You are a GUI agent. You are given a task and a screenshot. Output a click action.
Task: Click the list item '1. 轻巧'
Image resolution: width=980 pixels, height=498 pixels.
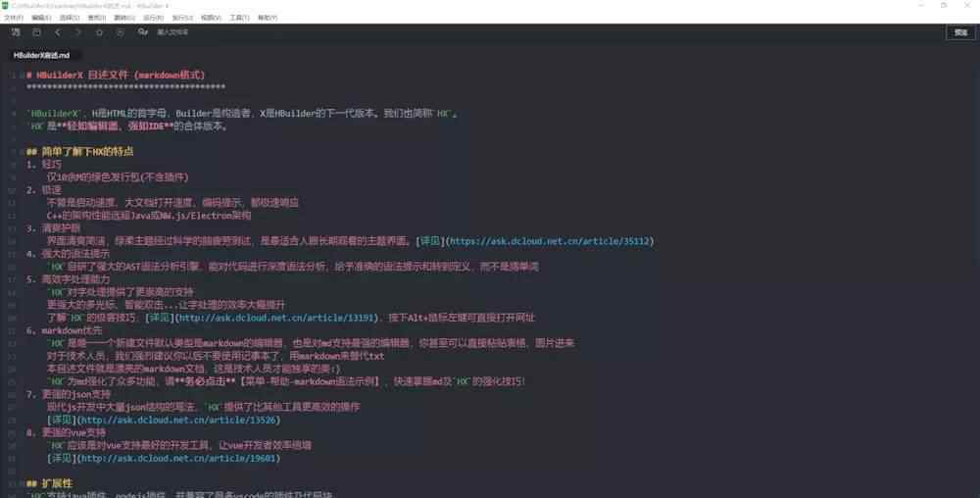[44, 165]
